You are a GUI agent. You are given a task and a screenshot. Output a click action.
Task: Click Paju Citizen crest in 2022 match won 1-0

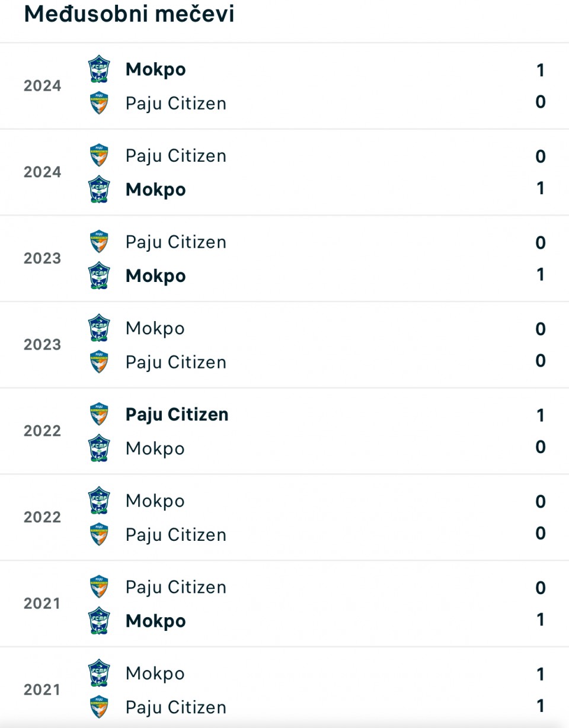(99, 415)
